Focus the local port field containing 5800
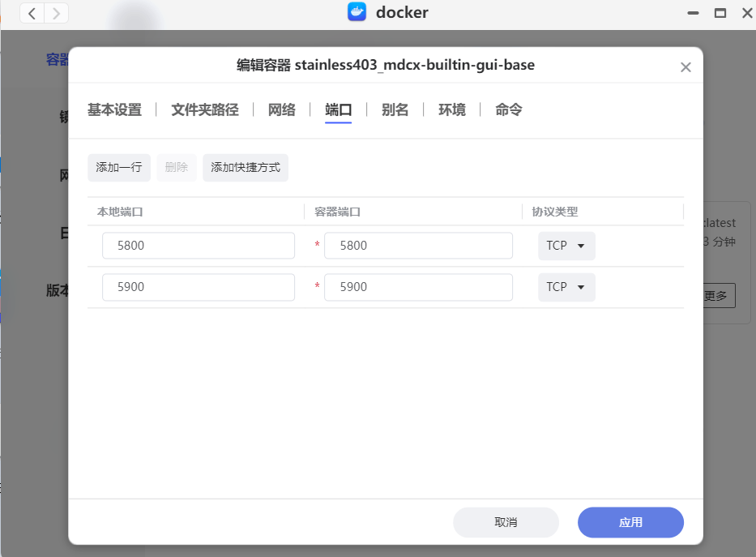 click(198, 246)
